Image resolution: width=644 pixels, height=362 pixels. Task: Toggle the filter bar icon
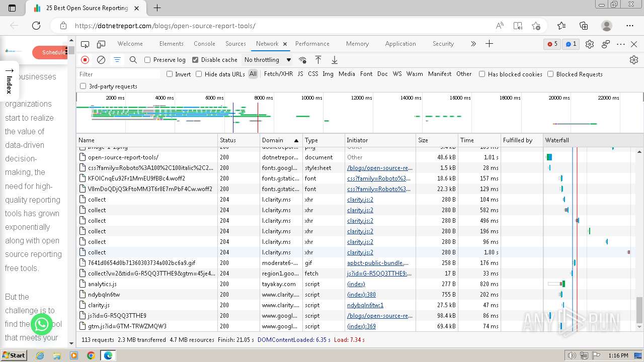[x=117, y=60]
